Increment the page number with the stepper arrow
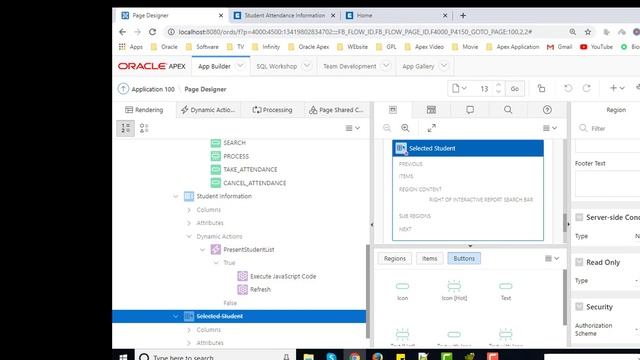 (498, 85)
